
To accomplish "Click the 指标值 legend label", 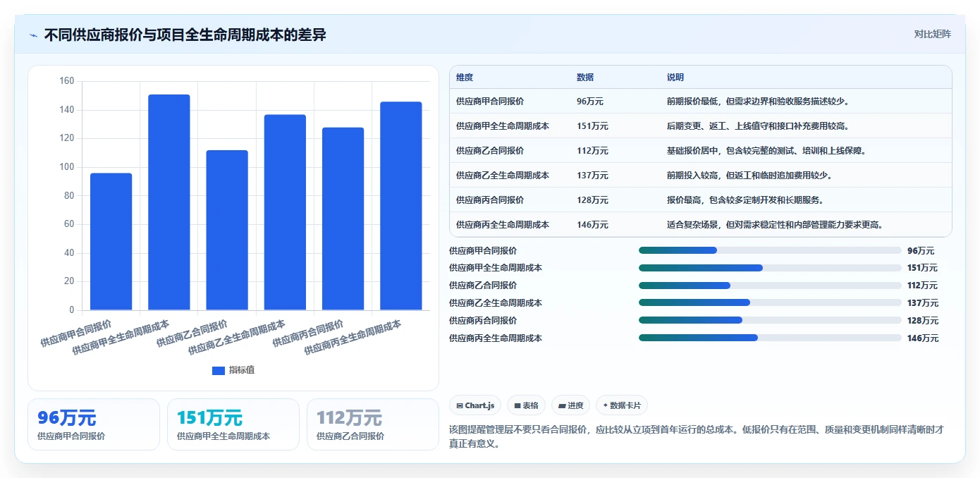I will pos(242,370).
